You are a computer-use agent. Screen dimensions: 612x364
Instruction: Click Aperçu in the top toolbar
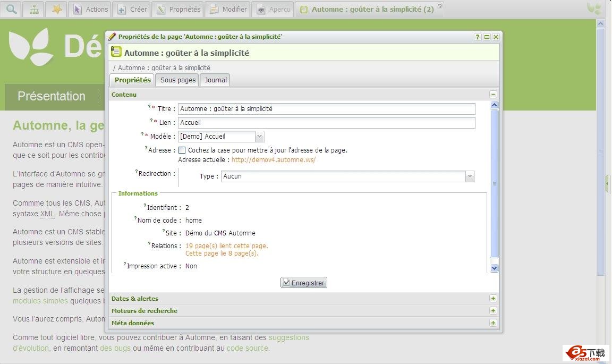click(273, 9)
